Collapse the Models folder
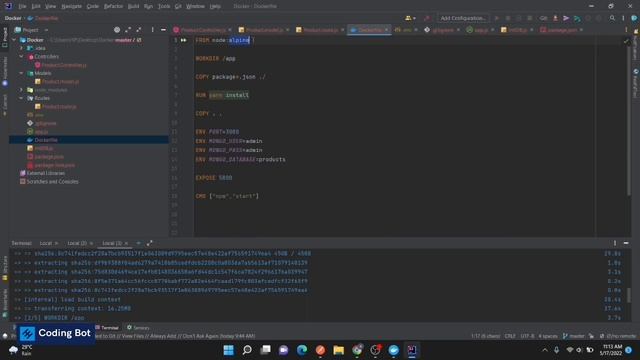Image resolution: width=640 pixels, height=360 pixels. coord(22,73)
